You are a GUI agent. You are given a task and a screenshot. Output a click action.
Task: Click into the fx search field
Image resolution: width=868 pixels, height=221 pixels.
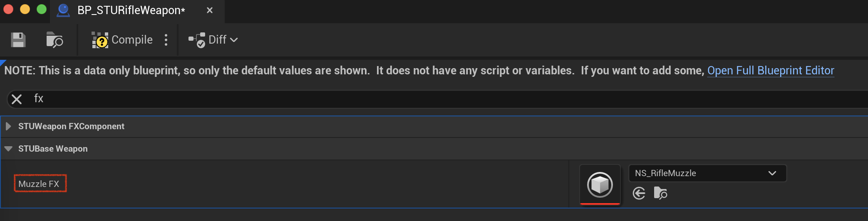[449, 99]
